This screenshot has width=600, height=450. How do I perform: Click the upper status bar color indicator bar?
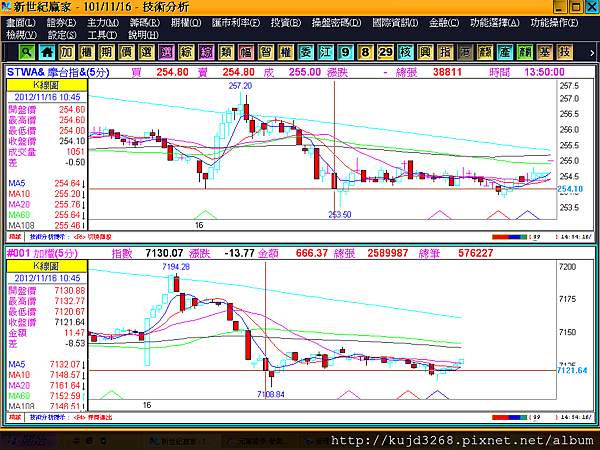(509, 237)
